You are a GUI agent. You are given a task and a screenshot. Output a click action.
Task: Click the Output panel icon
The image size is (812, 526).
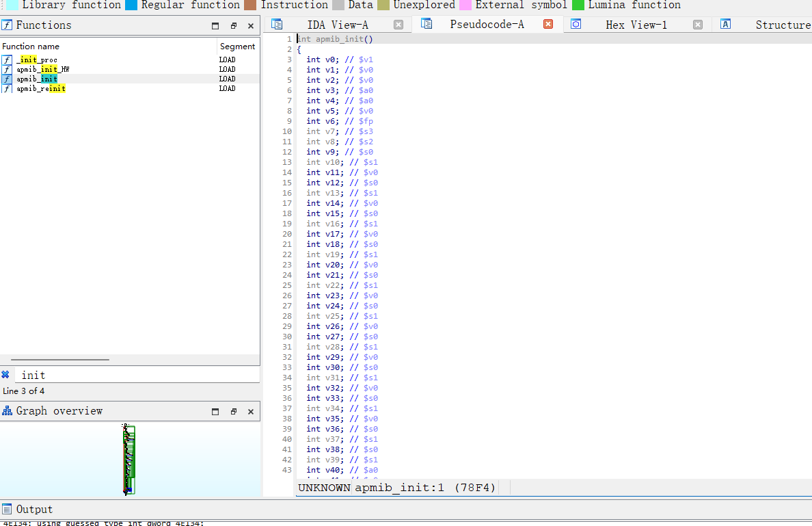tap(8, 510)
